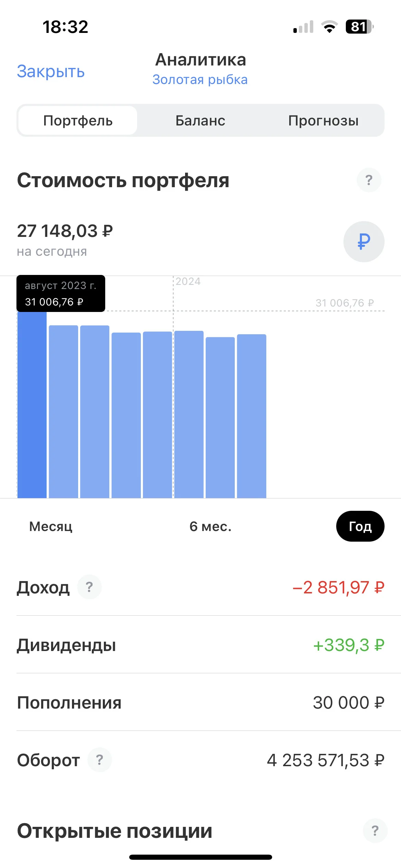The width and height of the screenshot is (401, 868).
Task: Open the question mark next to Оборот
Action: click(x=99, y=760)
